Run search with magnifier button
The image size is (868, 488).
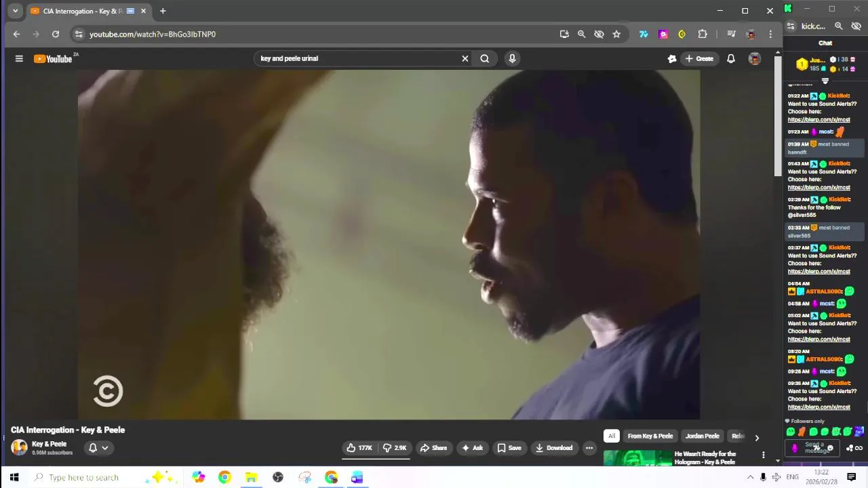485,59
